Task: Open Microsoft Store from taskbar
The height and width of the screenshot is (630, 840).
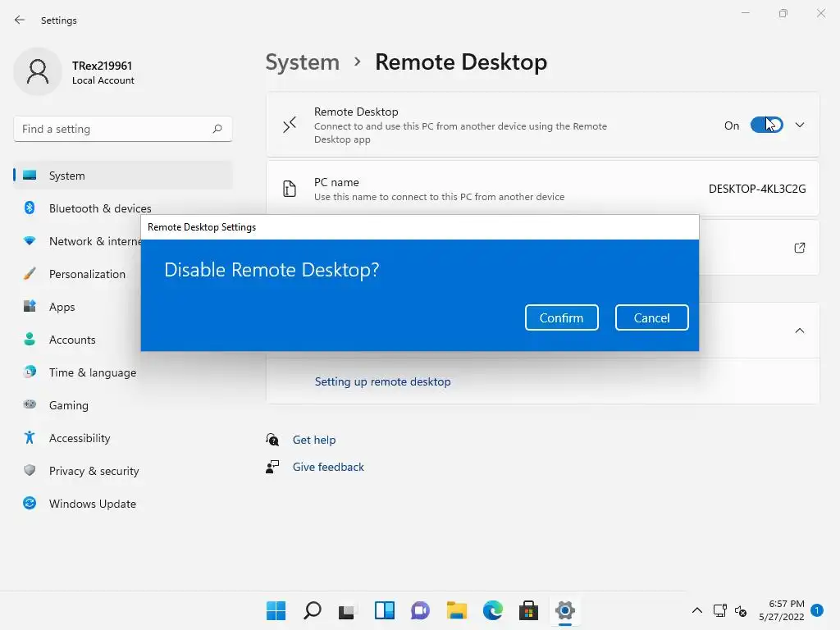Action: (529, 610)
